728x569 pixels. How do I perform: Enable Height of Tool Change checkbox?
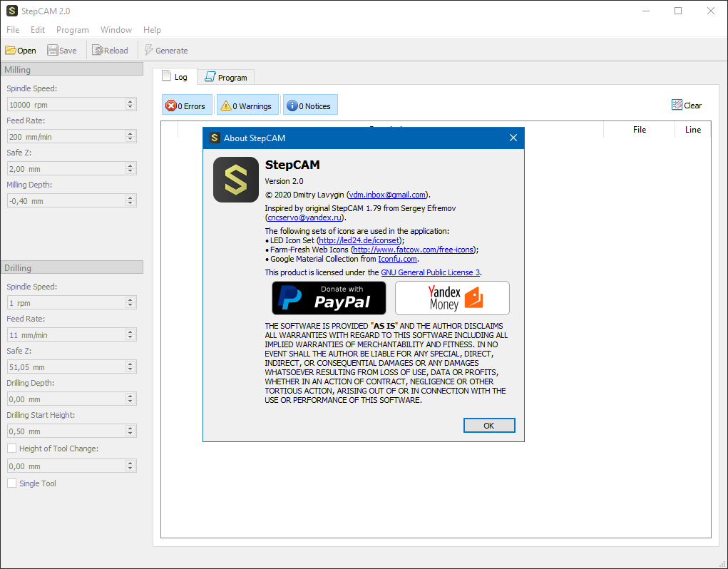click(x=12, y=448)
